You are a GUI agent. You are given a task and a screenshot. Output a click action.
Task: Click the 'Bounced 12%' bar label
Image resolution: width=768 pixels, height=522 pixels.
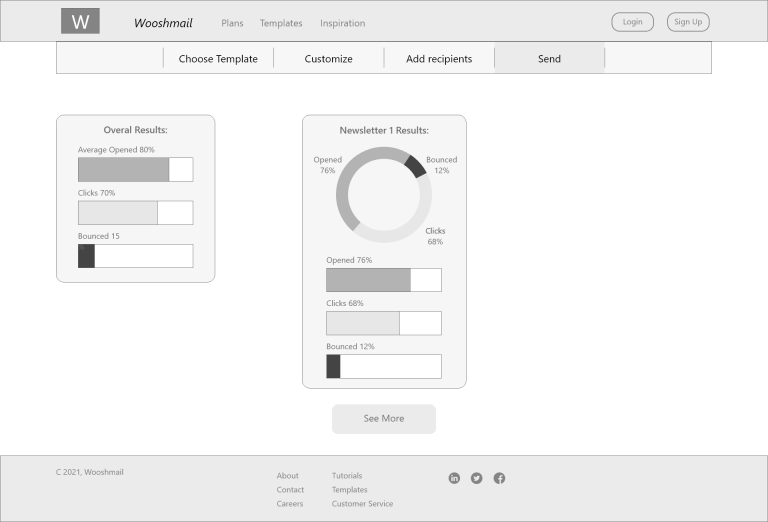(x=350, y=346)
